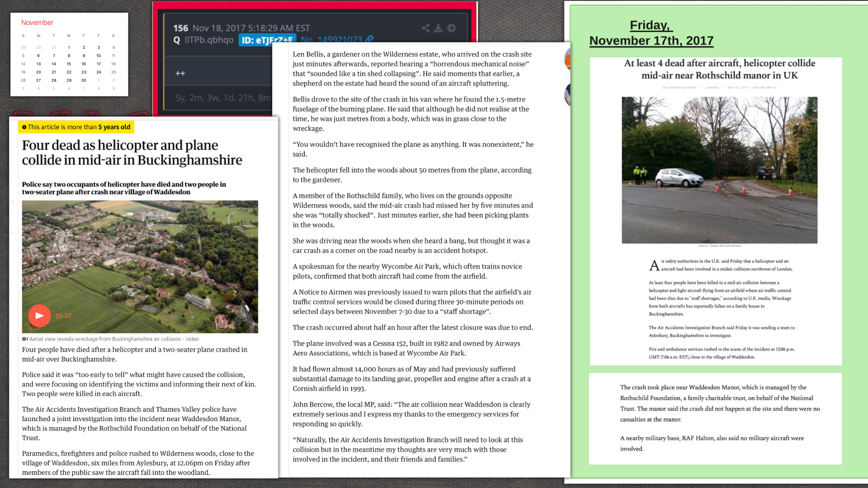Click the orange avatar beside the article
This screenshot has width=868, height=488.
tap(567, 60)
